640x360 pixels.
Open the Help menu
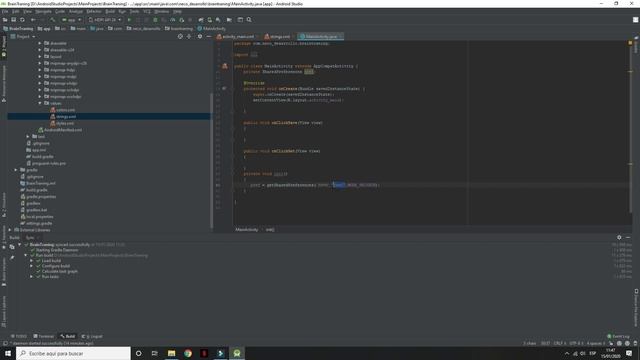177,11
